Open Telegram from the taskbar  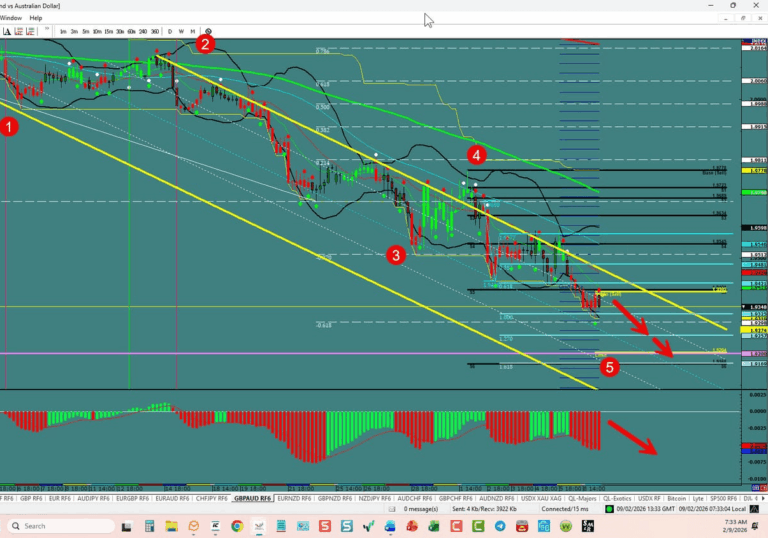[x=500, y=526]
